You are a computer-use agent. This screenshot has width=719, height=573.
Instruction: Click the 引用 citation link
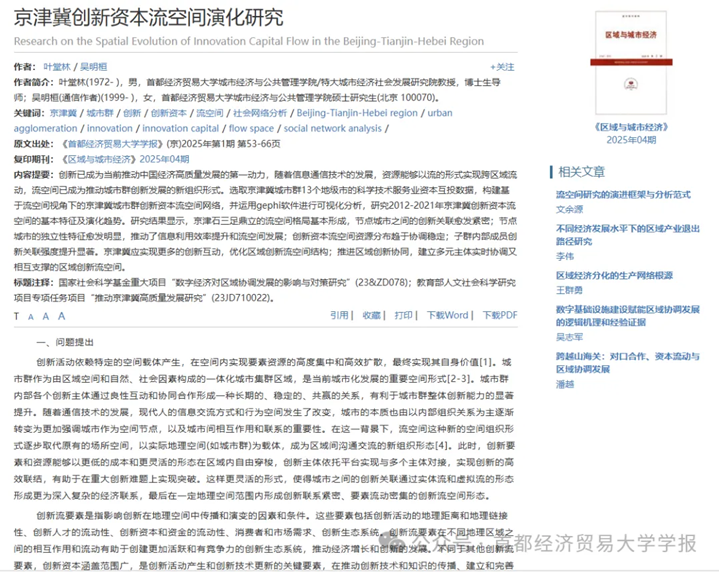click(x=340, y=315)
